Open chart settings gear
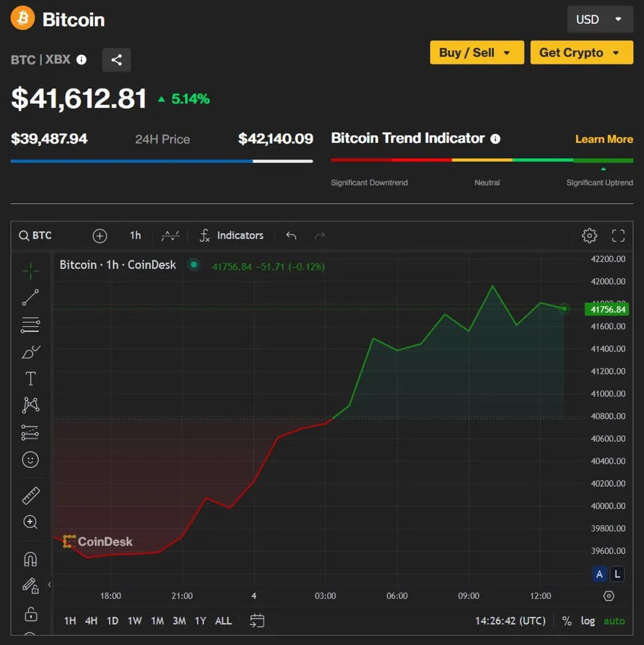Image resolution: width=644 pixels, height=645 pixels. coord(590,236)
